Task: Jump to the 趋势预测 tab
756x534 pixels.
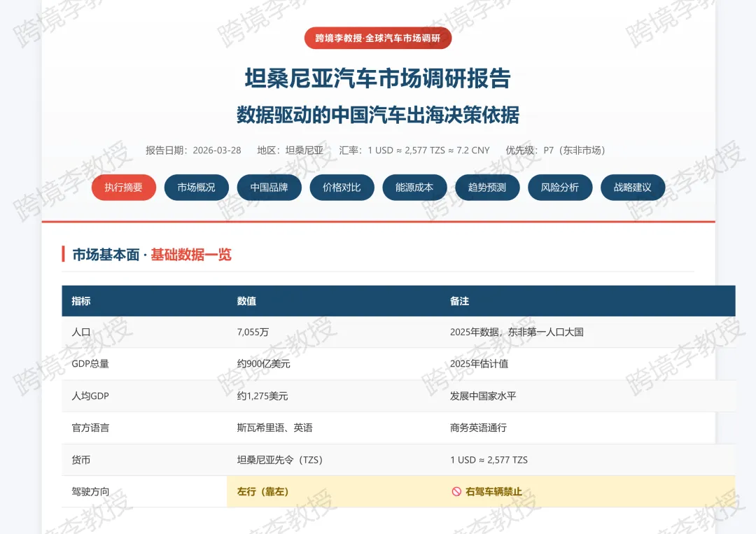Action: tap(487, 187)
